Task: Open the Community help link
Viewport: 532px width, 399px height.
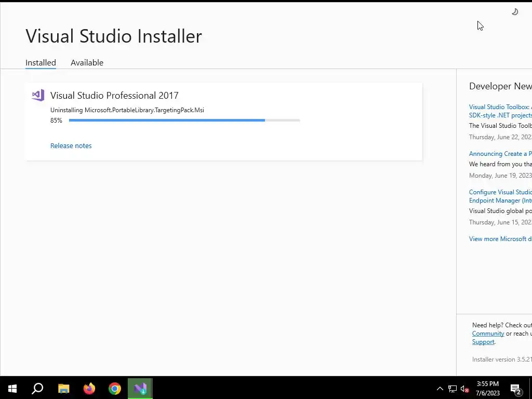Action: pos(488,334)
